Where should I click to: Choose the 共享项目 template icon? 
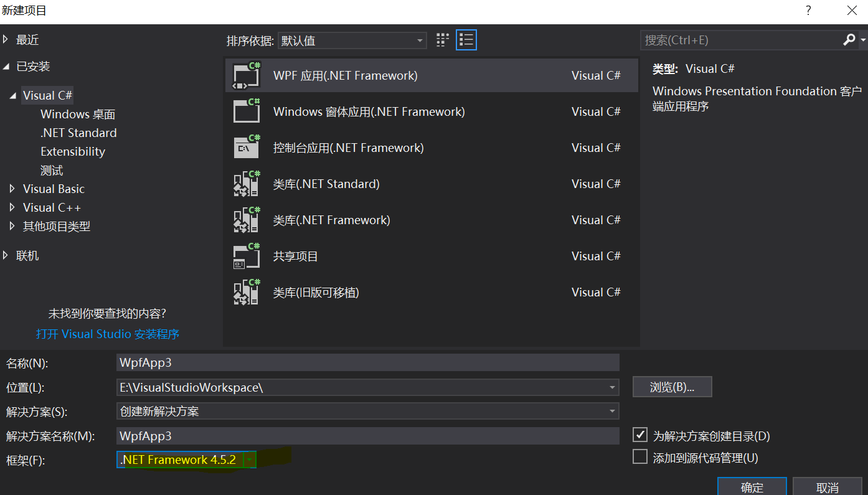246,255
